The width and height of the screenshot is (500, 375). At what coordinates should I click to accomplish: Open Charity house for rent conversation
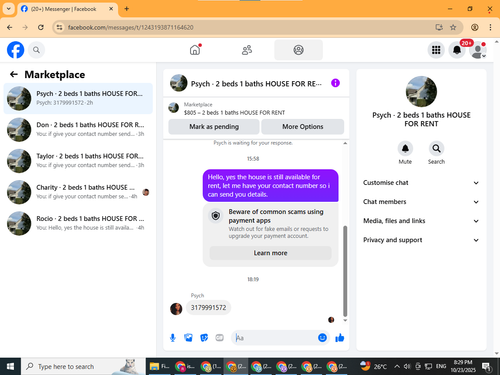(78, 192)
